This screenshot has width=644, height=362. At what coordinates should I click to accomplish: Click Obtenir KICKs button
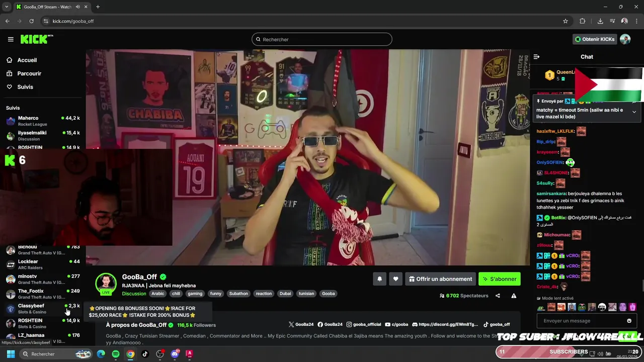click(x=595, y=39)
